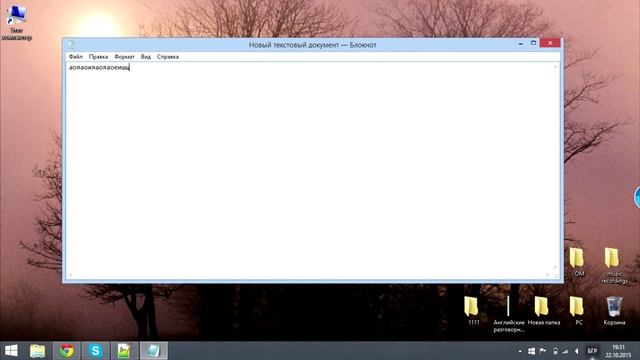The width and height of the screenshot is (640, 360).
Task: Open the Файл menu in Notepad
Action: click(x=76, y=57)
